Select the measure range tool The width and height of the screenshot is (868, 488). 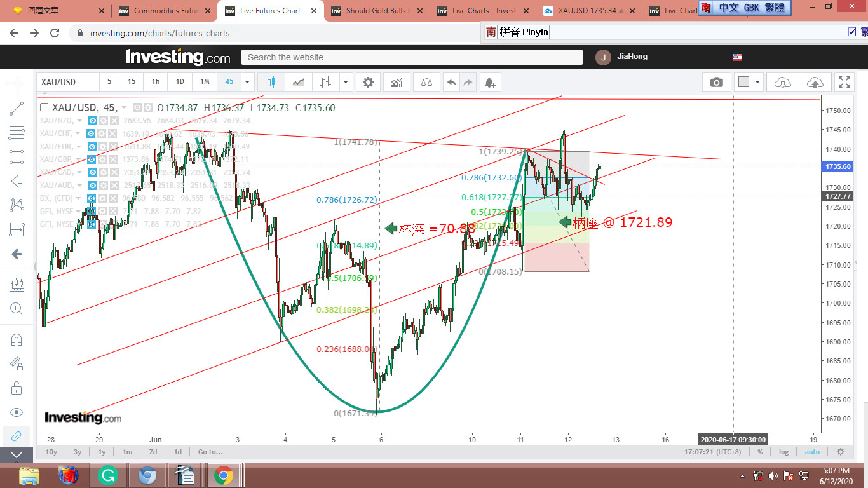17,229
